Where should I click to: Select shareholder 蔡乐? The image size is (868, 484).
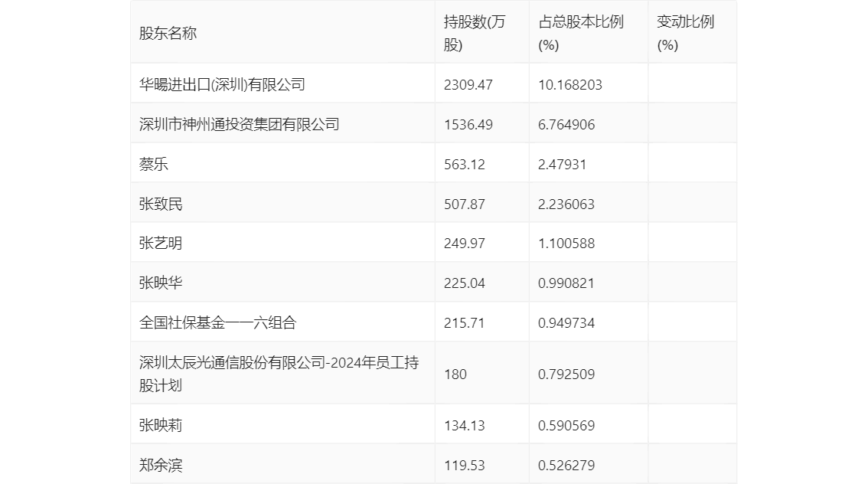coord(153,165)
